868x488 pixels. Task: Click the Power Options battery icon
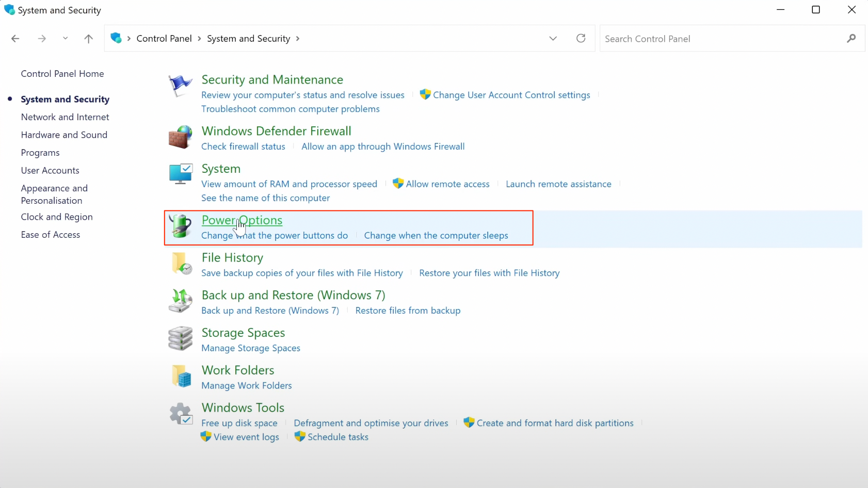click(181, 226)
